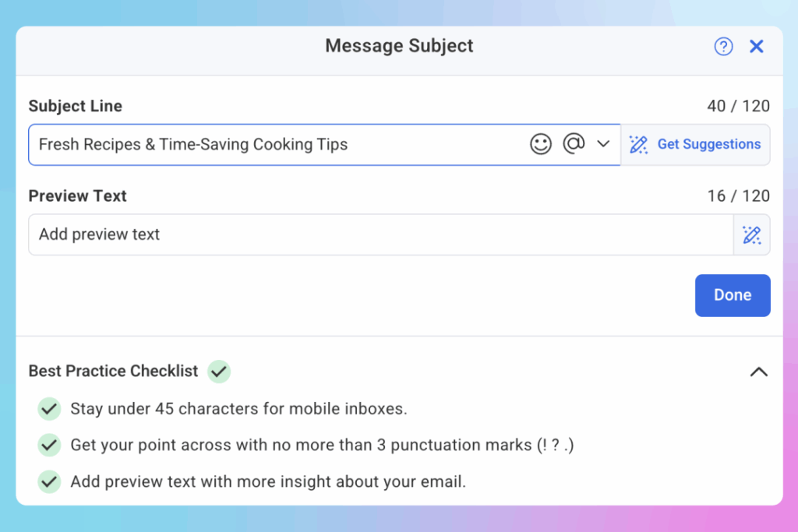Open the emoji picker in the Subject Line field

(x=541, y=144)
